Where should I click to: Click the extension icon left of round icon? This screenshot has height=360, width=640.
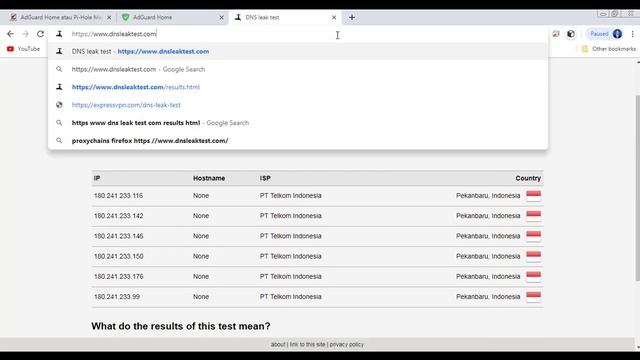[556, 34]
